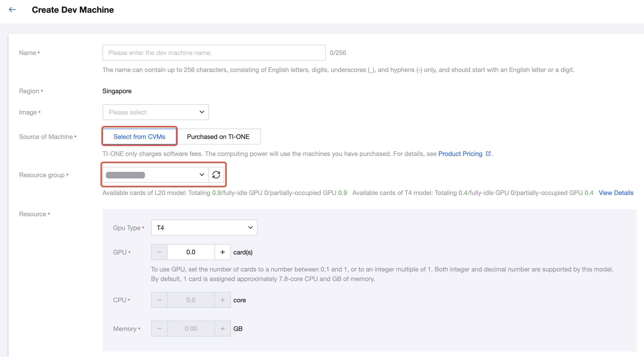This screenshot has height=357, width=644.
Task: Open the Product Pricing link
Action: [x=460, y=154]
